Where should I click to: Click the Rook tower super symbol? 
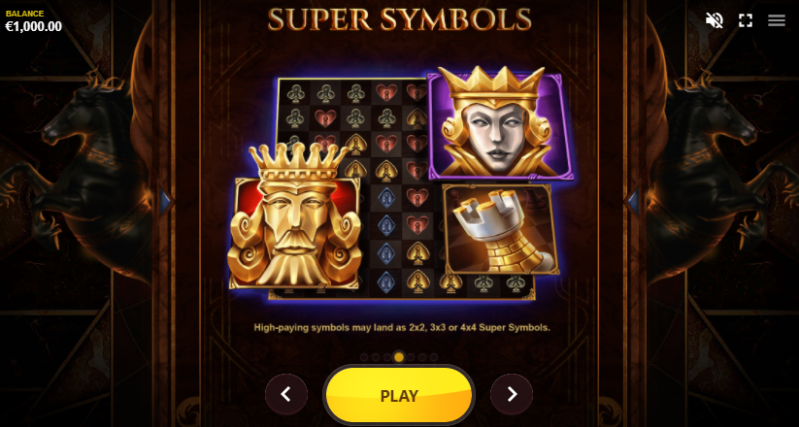pos(501,230)
